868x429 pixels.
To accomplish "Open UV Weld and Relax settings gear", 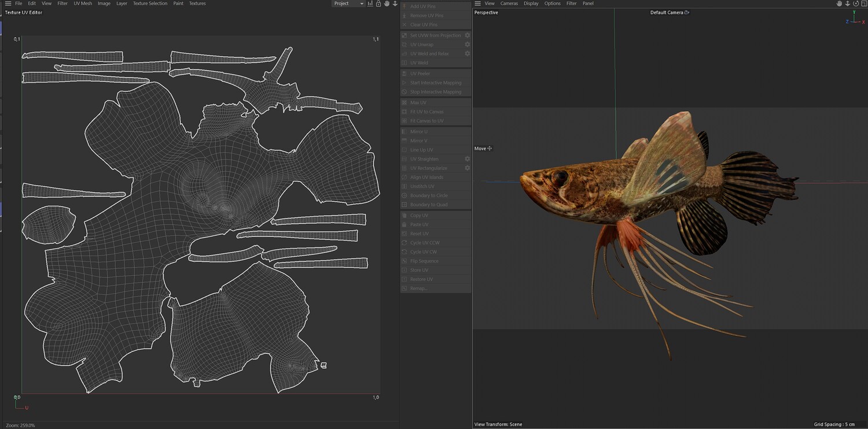I will click(x=468, y=54).
